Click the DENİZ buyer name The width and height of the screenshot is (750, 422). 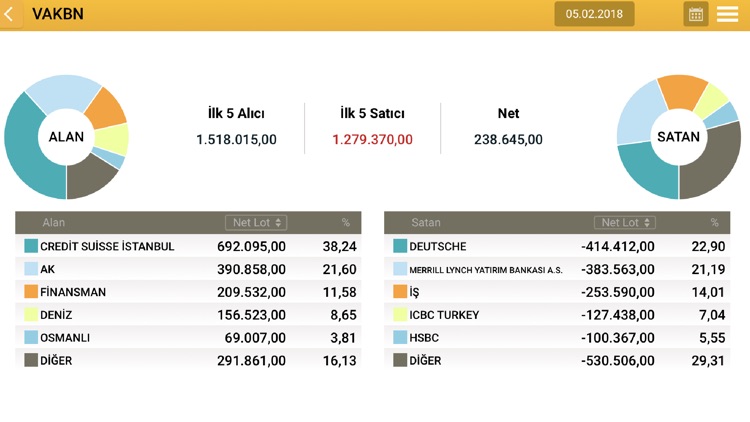(x=56, y=315)
